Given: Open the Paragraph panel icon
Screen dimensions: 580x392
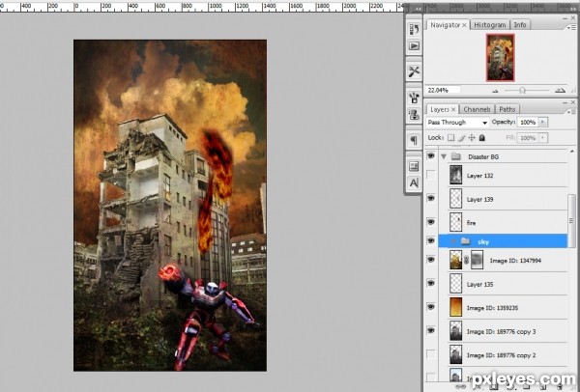Looking at the screenshot, I should point(414,140).
